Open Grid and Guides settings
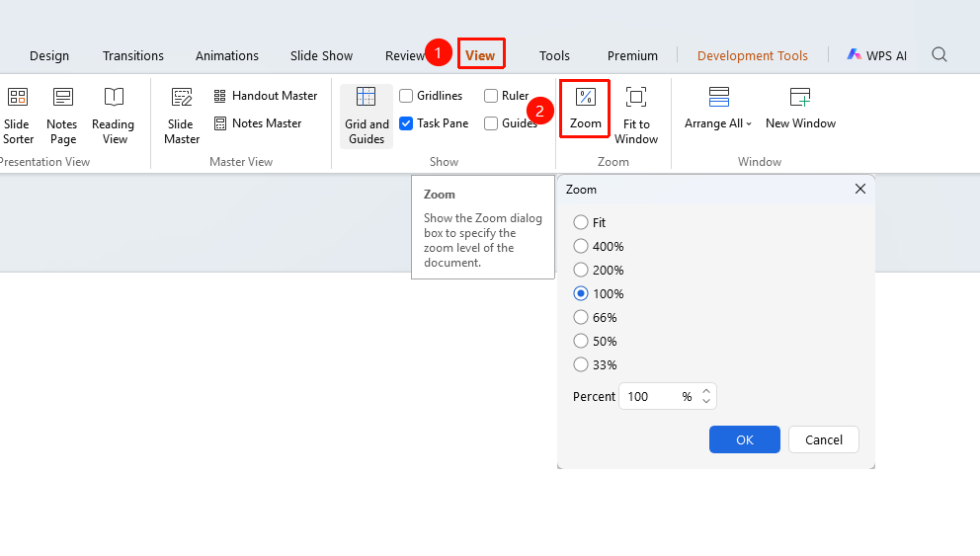Image resolution: width=980 pixels, height=556 pixels. coord(367,116)
